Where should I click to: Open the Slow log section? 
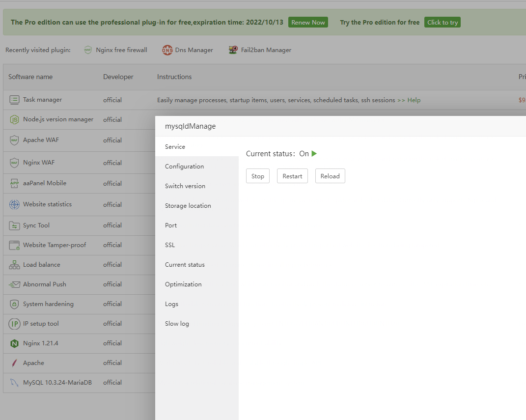177,323
